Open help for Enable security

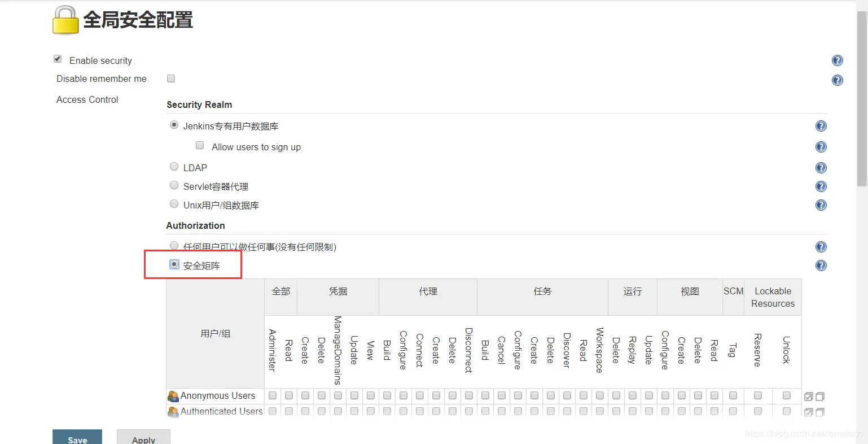pyautogui.click(x=838, y=60)
